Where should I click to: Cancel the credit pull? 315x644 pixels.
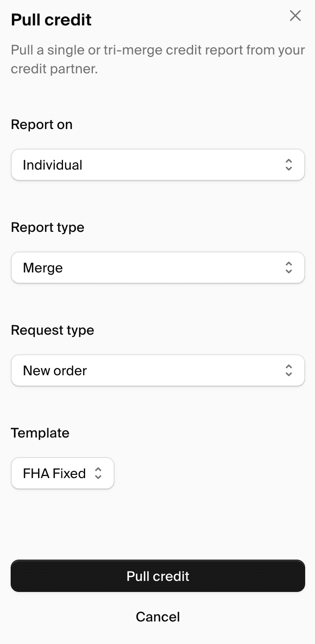(157, 617)
